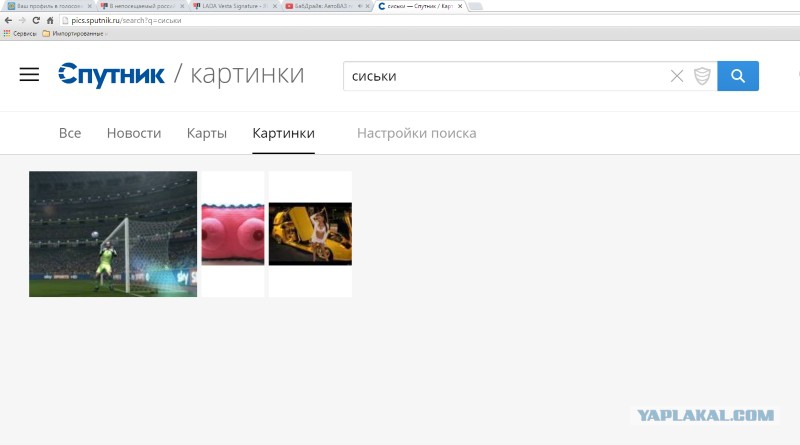This screenshot has width=800, height=445.
Task: Open the hamburger menu next to Спутник logo
Action: click(x=29, y=75)
